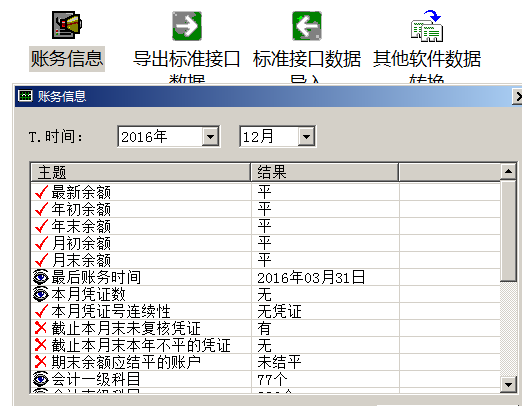Click the red cross beside 期末余额应结平的账户
This screenshot has width=522, height=406.
pos(41,362)
